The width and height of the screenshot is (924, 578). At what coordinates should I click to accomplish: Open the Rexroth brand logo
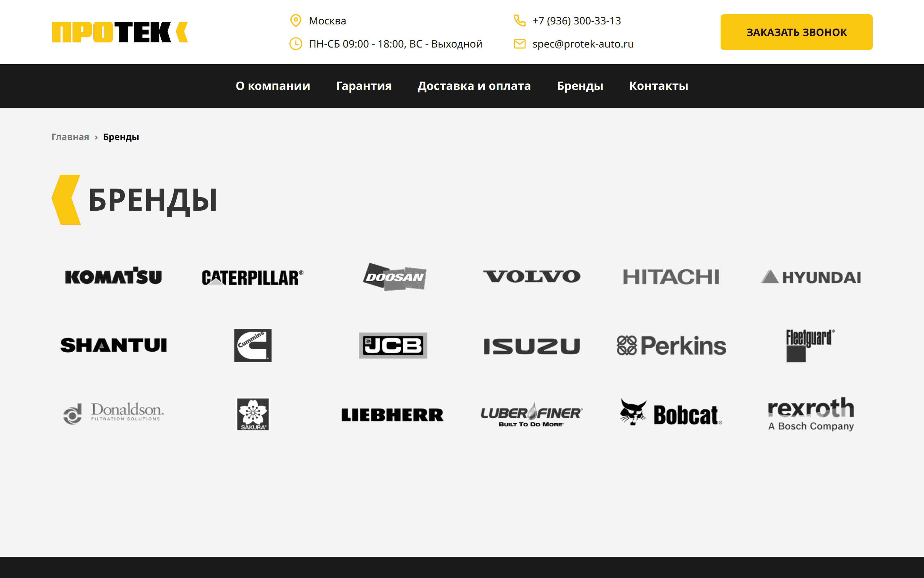point(811,414)
